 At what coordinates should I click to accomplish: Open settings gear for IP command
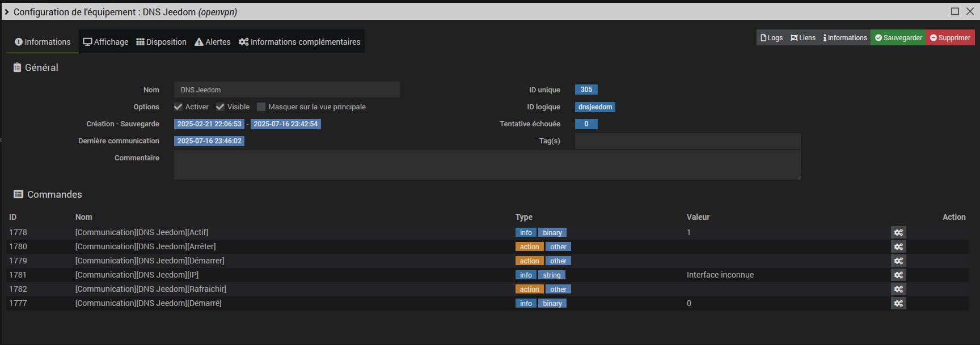tap(898, 275)
